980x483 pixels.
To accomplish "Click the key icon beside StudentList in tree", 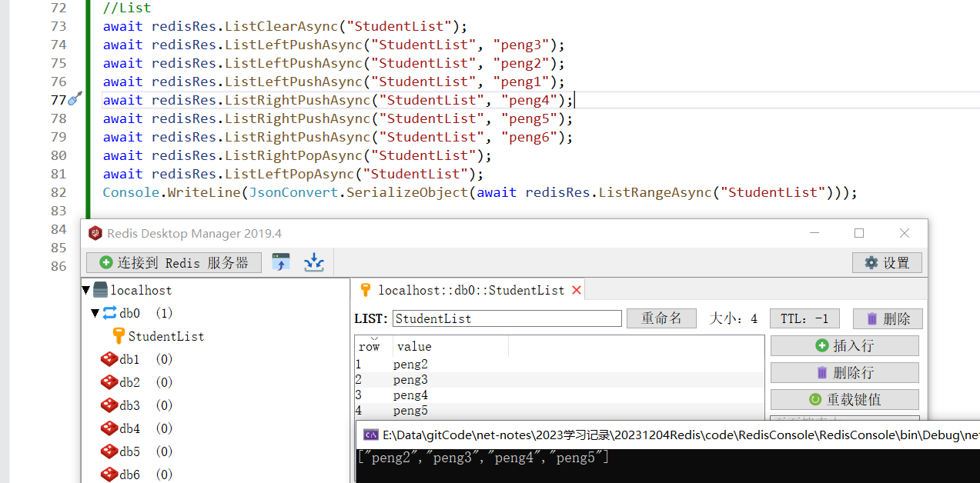I will (119, 336).
